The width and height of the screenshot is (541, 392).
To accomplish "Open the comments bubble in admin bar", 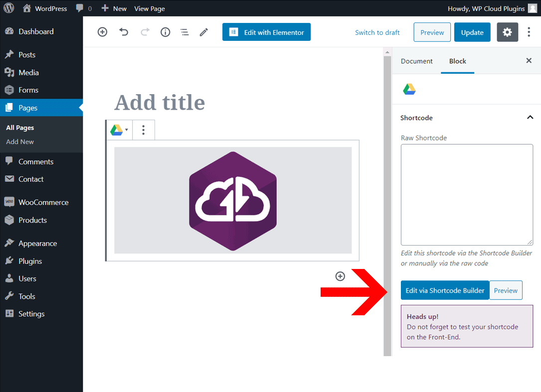I will click(84, 8).
